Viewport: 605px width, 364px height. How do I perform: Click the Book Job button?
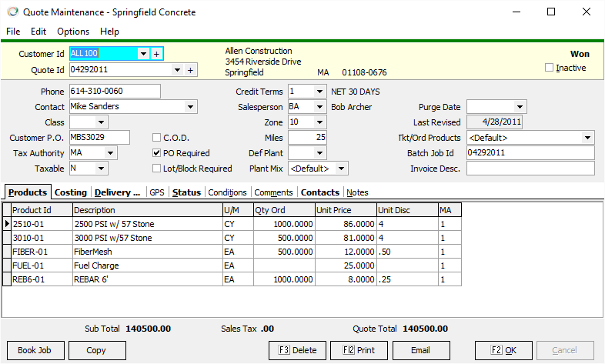pos(34,350)
